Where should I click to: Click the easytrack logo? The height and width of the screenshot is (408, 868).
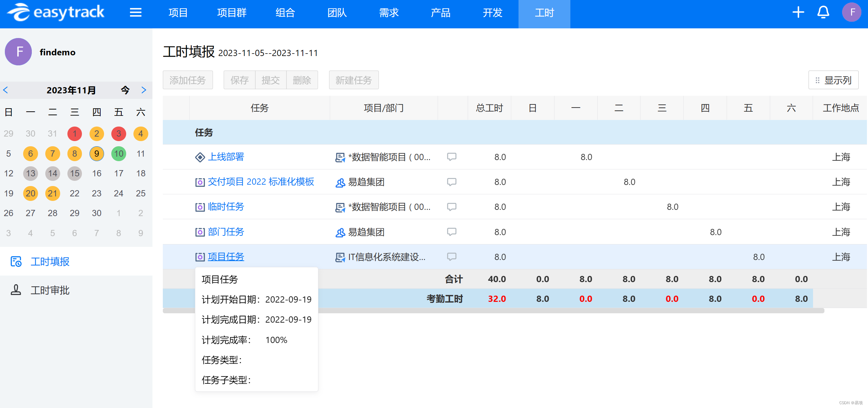click(56, 12)
